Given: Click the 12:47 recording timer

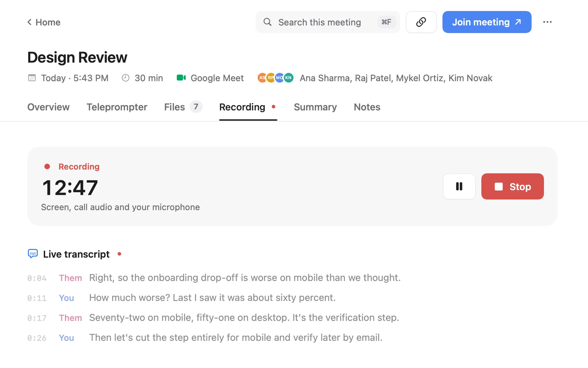Looking at the screenshot, I should [70, 187].
